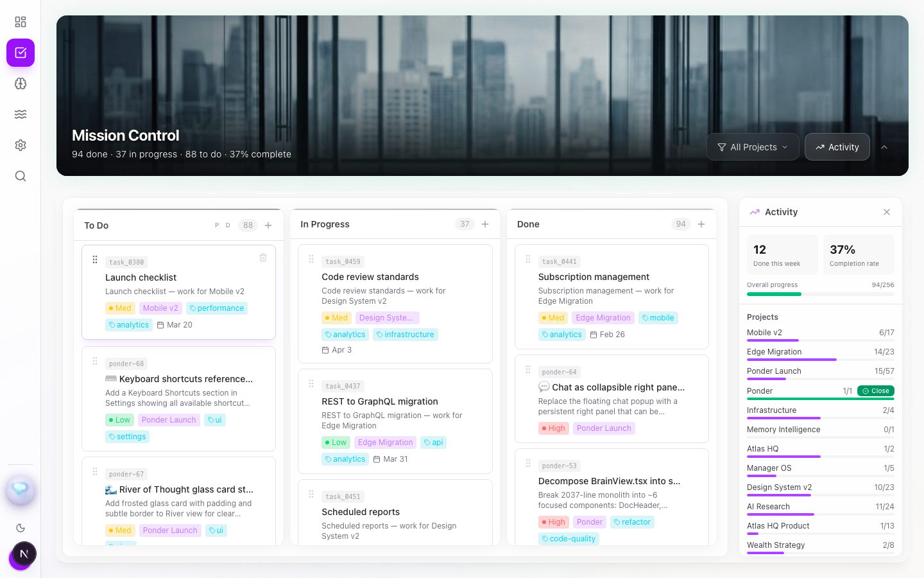Toggle dark mode with the moon icon
This screenshot has width=924, height=578.
tap(21, 528)
